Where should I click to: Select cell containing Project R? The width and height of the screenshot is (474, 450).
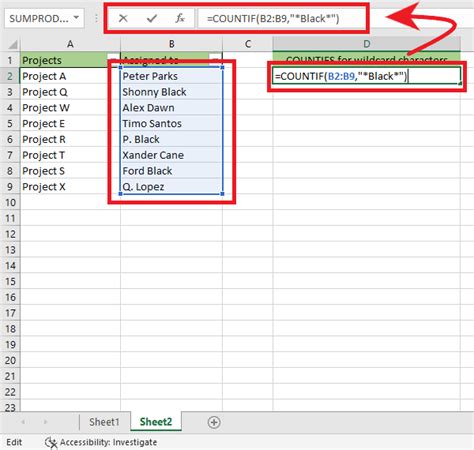point(70,139)
